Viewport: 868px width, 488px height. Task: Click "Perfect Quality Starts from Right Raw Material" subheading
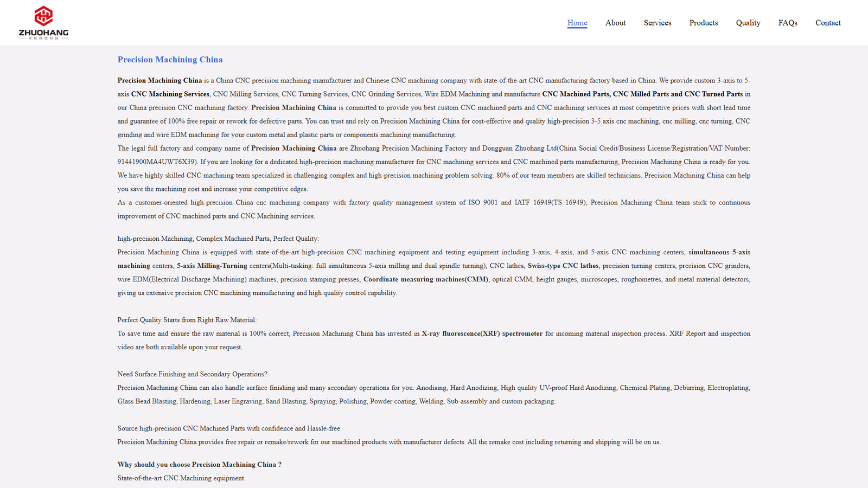(x=187, y=320)
